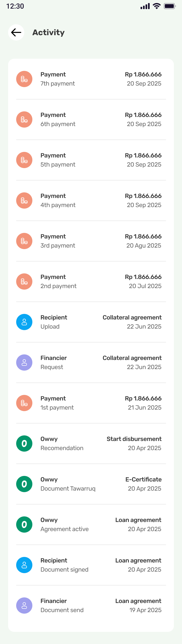
Task: Tap the Recipient icon for Document signed
Action: [24, 565]
